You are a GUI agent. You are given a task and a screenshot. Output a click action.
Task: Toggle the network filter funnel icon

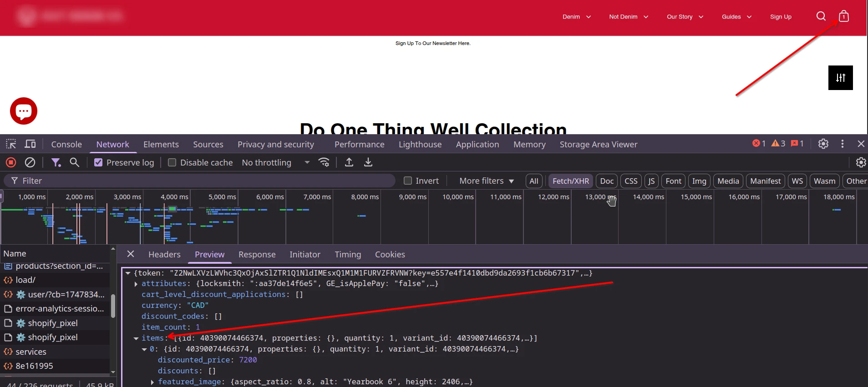(56, 162)
